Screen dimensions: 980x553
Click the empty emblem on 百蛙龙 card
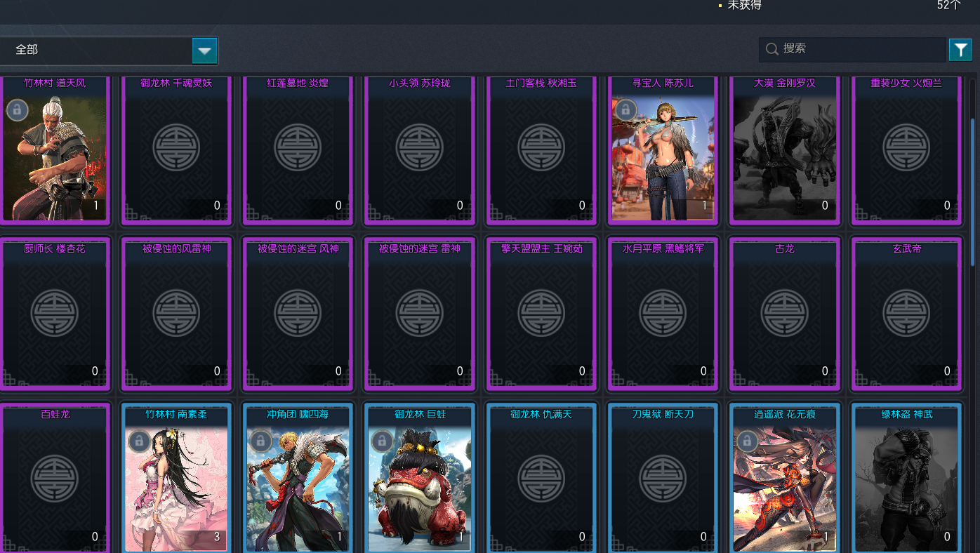coord(55,479)
